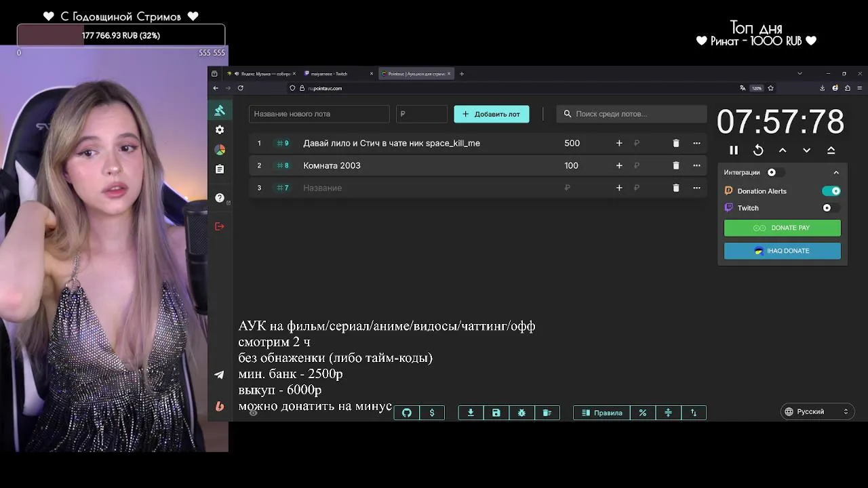Click the red logout icon in sidebar
The width and height of the screenshot is (868, 488).
point(220,226)
